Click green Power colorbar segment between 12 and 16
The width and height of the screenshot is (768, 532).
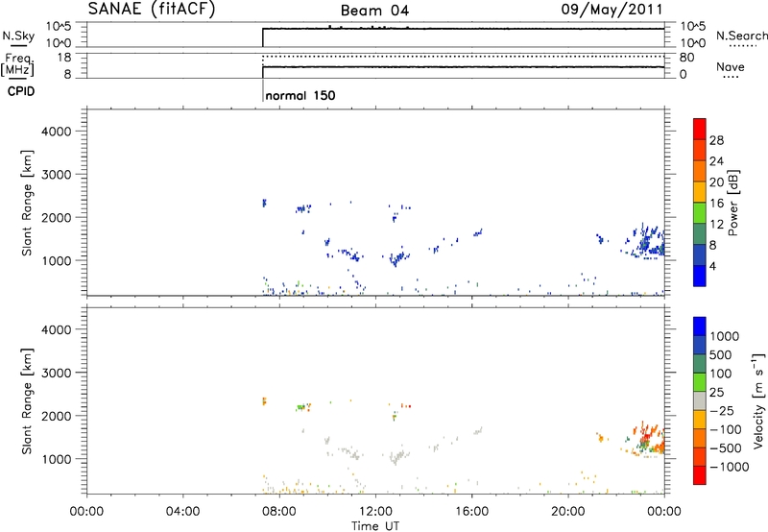coord(700,212)
